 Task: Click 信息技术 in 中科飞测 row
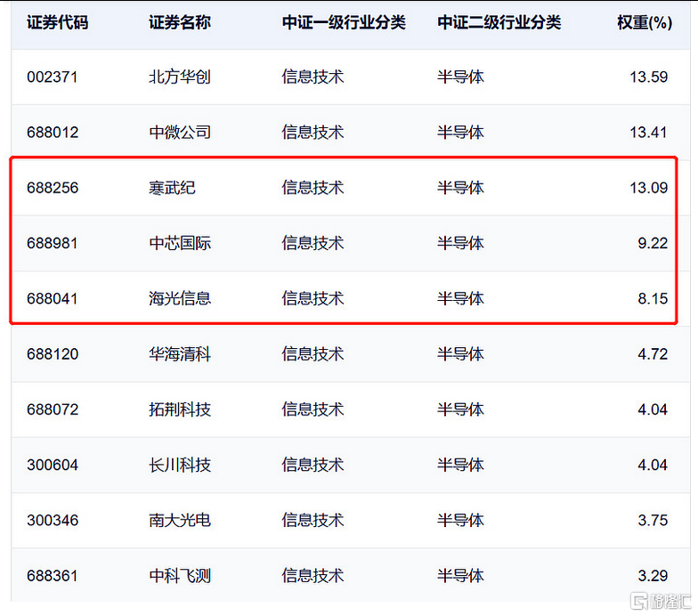(x=313, y=576)
